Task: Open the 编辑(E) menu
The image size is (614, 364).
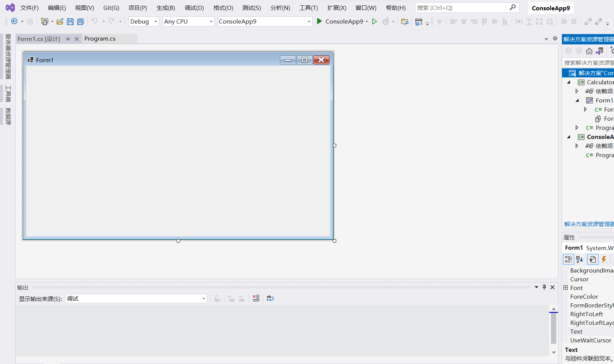Action: click(57, 8)
